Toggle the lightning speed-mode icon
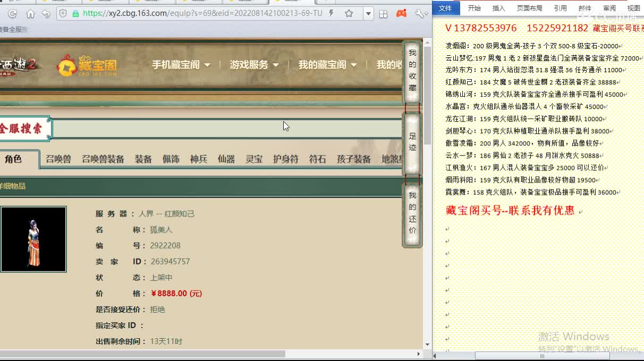644x361 pixels. click(x=332, y=13)
